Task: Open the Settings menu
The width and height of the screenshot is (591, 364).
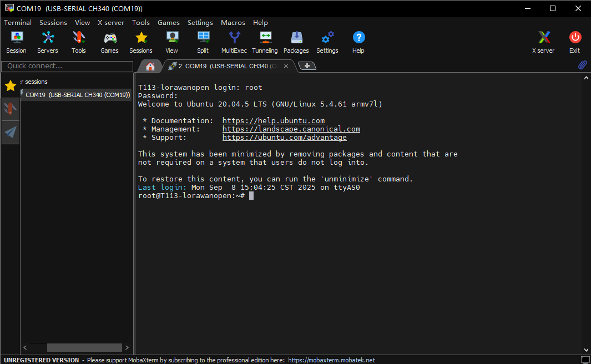Action: coord(200,23)
